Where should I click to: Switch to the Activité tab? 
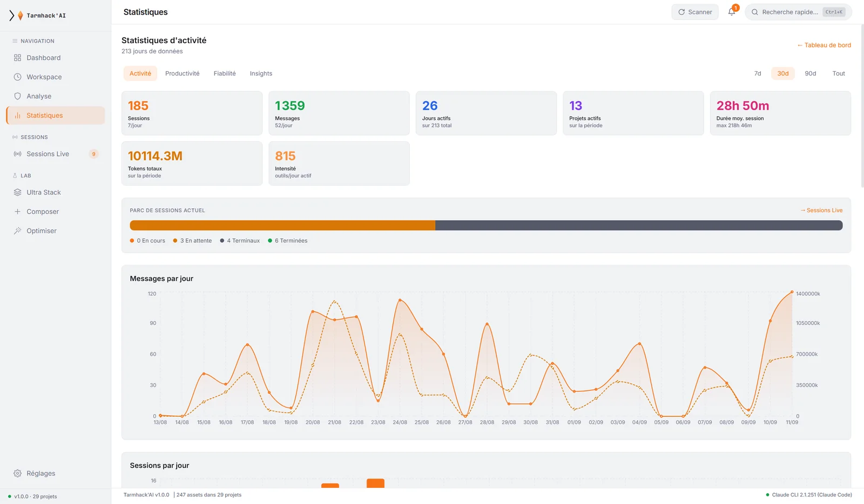point(140,73)
